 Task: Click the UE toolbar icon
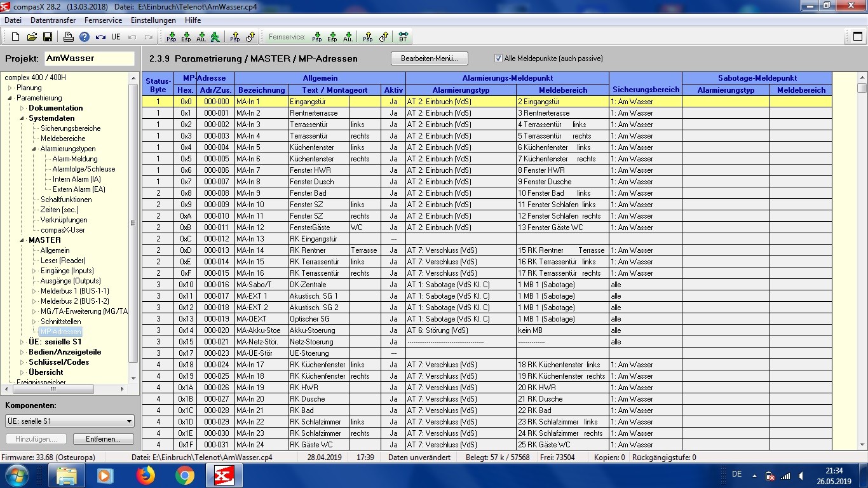click(x=116, y=37)
